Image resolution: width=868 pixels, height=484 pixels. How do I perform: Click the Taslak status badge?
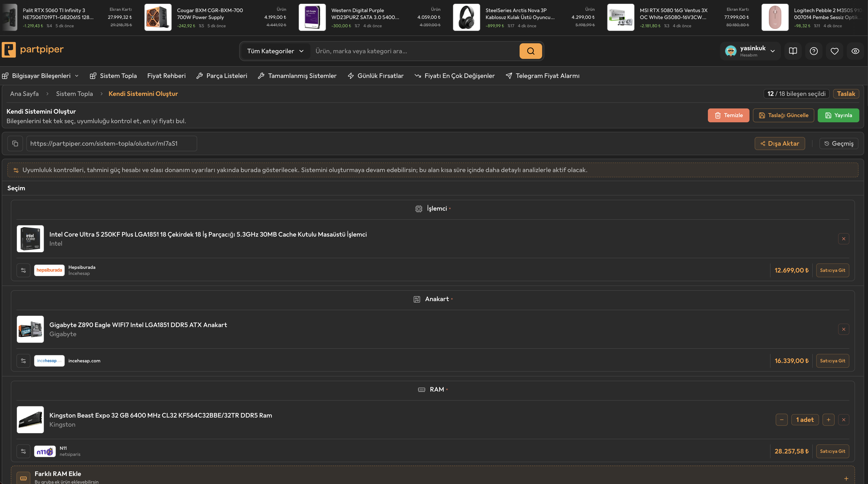tap(846, 94)
